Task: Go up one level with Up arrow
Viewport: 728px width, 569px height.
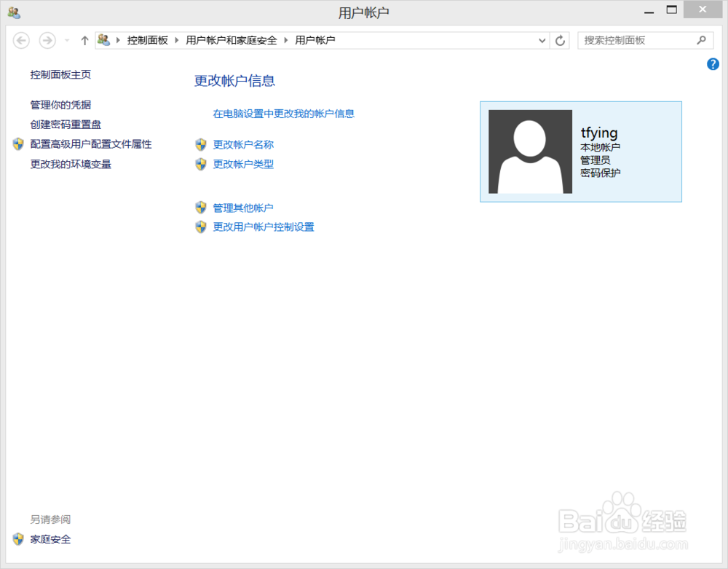Action: [x=84, y=40]
